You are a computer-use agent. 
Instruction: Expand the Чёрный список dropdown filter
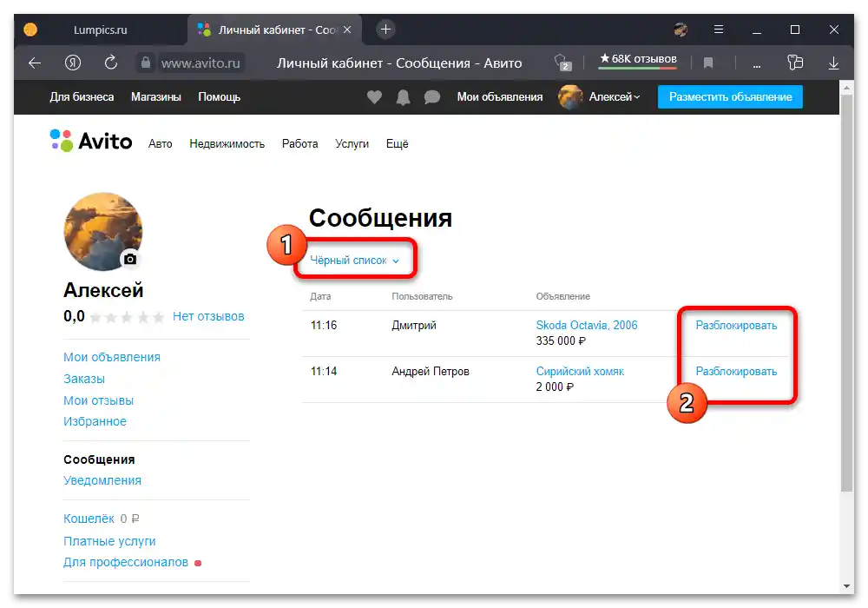pyautogui.click(x=354, y=260)
